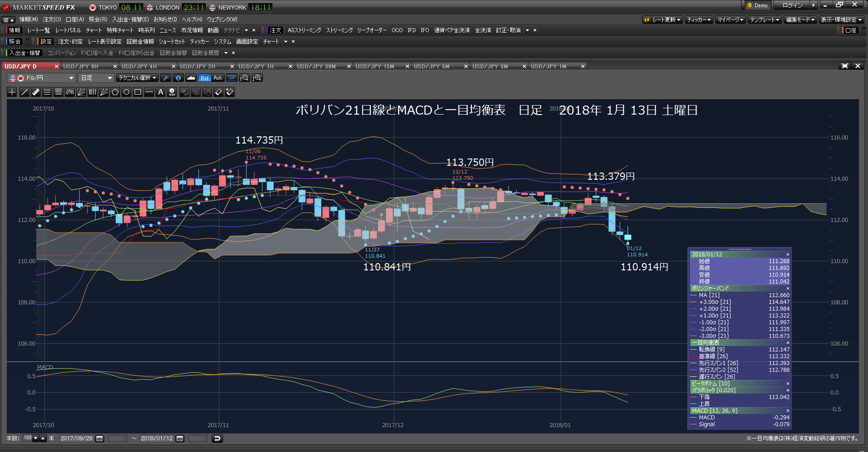Screen dimensions: 868x452
Task: Toggle Ask price display
Action: click(x=218, y=78)
